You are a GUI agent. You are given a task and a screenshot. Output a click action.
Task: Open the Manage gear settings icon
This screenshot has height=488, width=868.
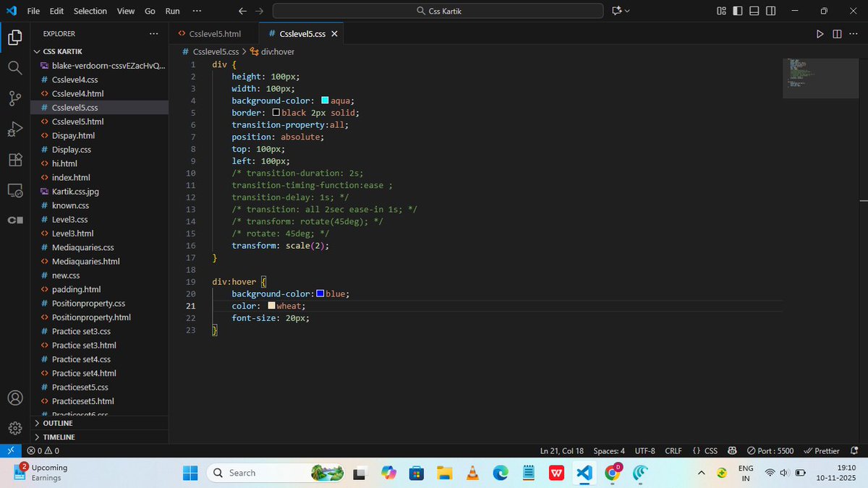coord(14,428)
